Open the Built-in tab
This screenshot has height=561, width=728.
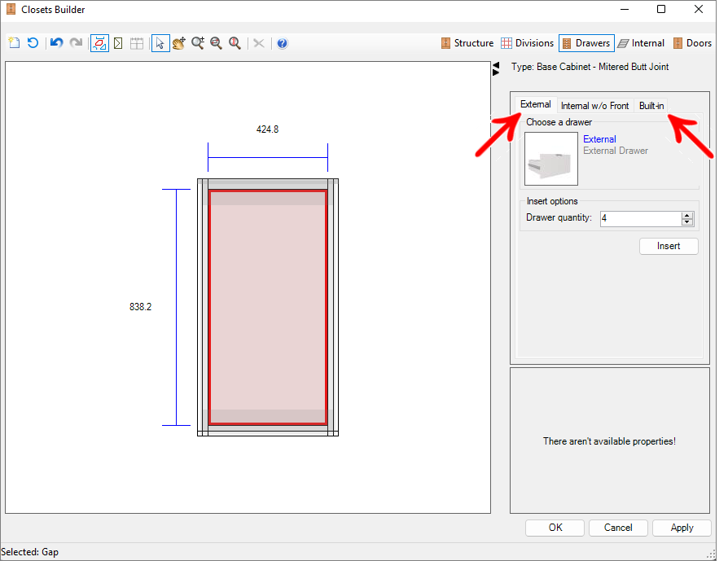pos(651,106)
